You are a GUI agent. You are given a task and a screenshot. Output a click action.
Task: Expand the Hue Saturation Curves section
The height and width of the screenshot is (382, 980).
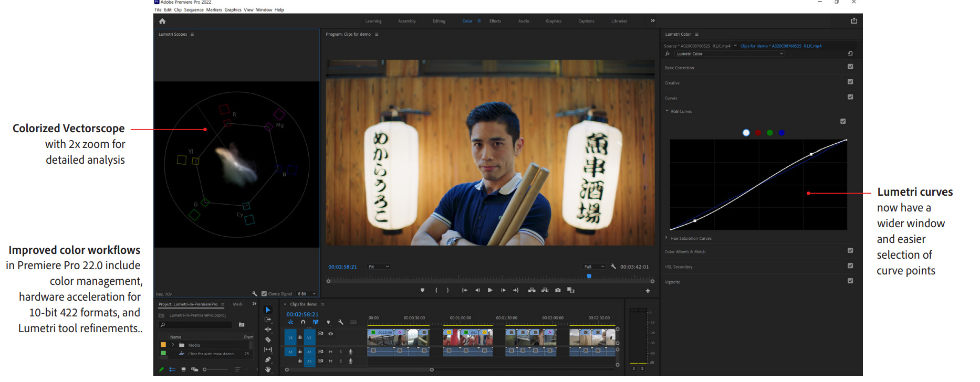point(667,238)
